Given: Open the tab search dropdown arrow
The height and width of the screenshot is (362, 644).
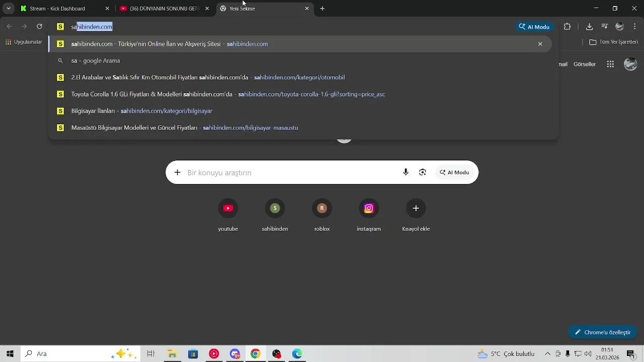Looking at the screenshot, I should (x=9, y=9).
